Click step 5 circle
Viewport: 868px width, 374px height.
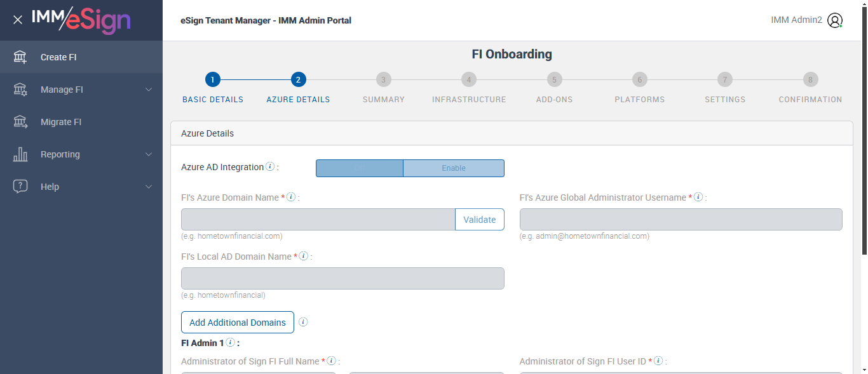pyautogui.click(x=554, y=79)
